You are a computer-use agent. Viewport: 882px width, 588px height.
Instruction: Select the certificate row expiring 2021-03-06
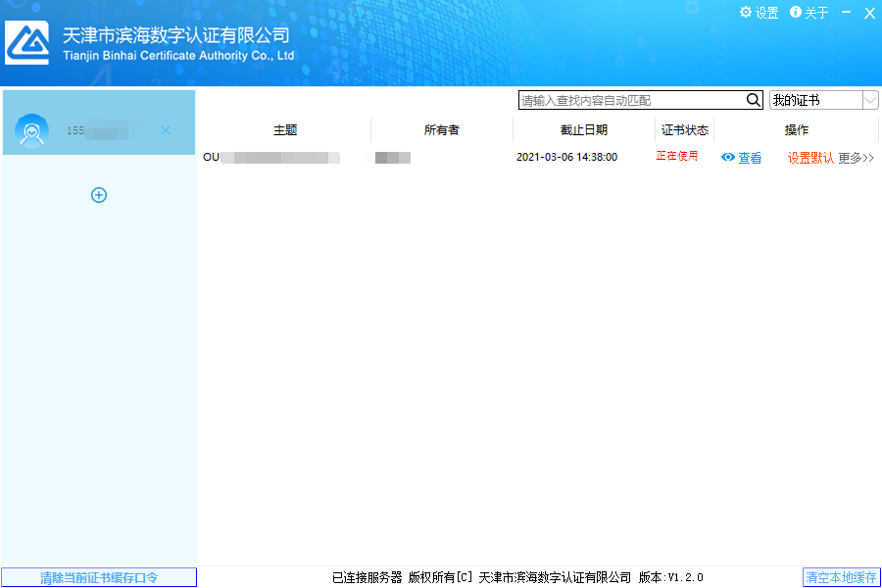(566, 157)
